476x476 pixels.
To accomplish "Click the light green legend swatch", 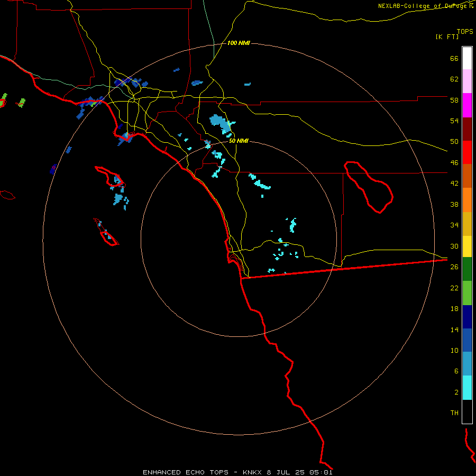I will 467,293.
